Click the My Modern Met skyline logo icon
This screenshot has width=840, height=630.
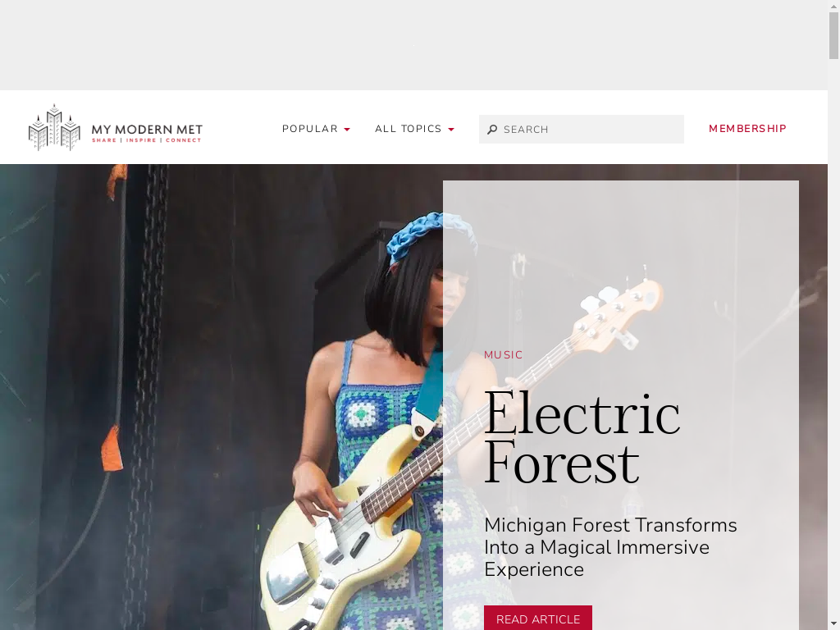(x=54, y=127)
